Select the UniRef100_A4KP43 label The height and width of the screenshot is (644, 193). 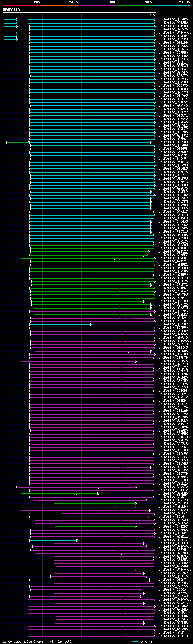(x=173, y=636)
